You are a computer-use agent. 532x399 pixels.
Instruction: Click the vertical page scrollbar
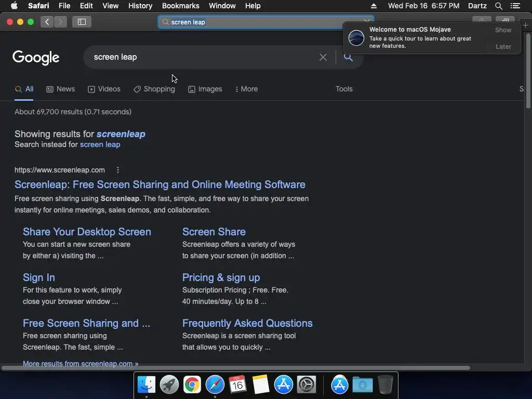point(528,71)
